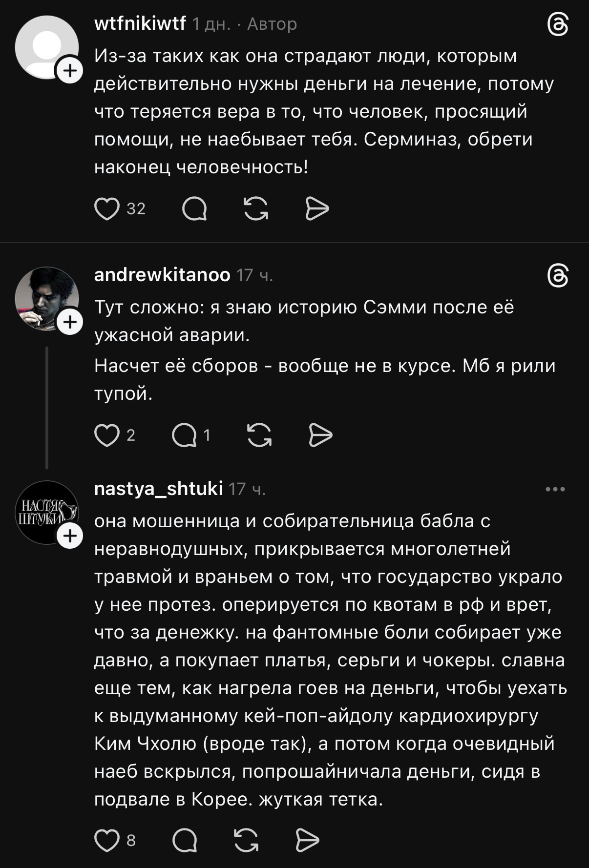
Task: Open more options for nastya_shtuki comment
Action: pos(555,489)
